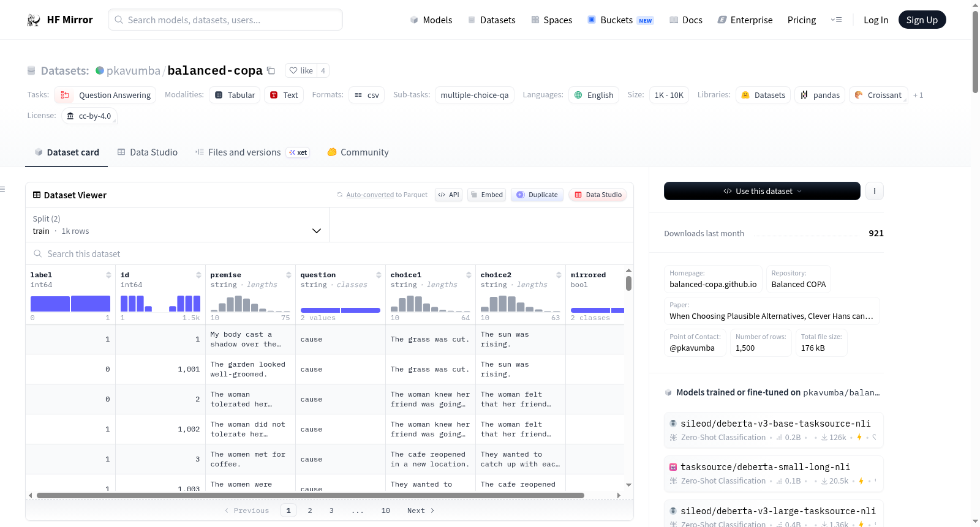Open the Pricing page
Image resolution: width=980 pixels, height=527 pixels.
(x=802, y=20)
